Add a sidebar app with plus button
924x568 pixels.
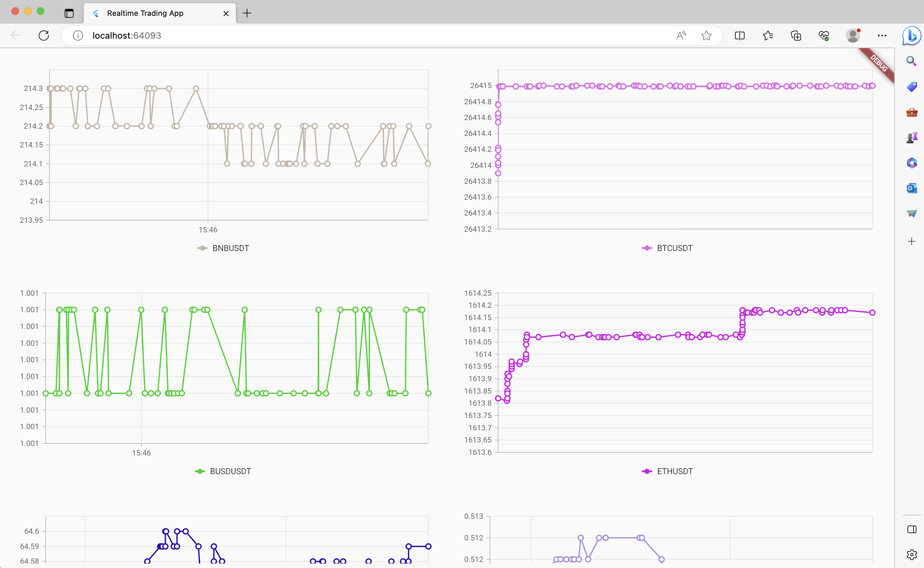(x=911, y=241)
